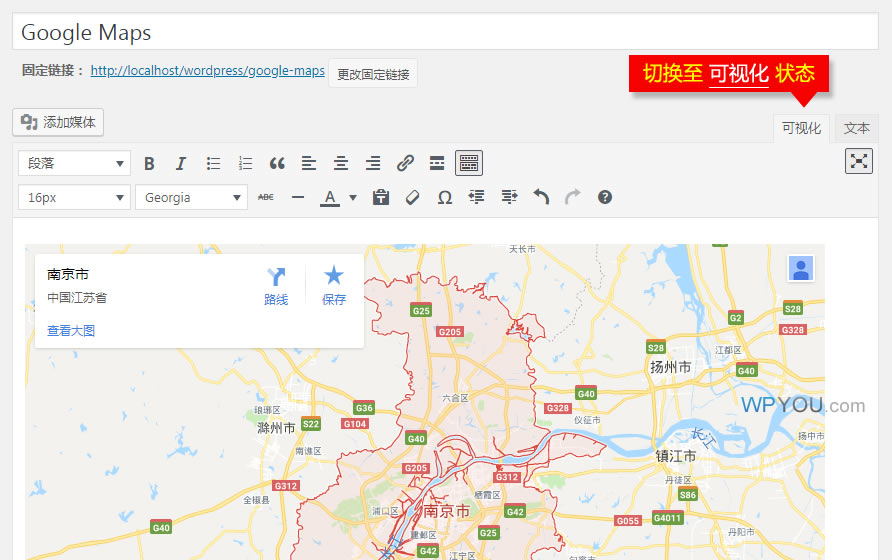Clear formatting with eraser icon
This screenshot has width=892, height=560.
pyautogui.click(x=412, y=197)
